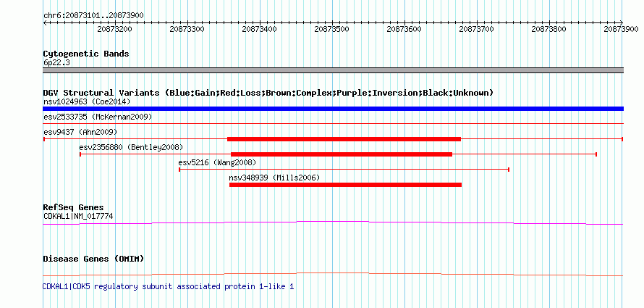This screenshot has height=308, width=644.
Task: Click the magenta CDKAL1 RefSeq gene line
Action: tap(333, 223)
